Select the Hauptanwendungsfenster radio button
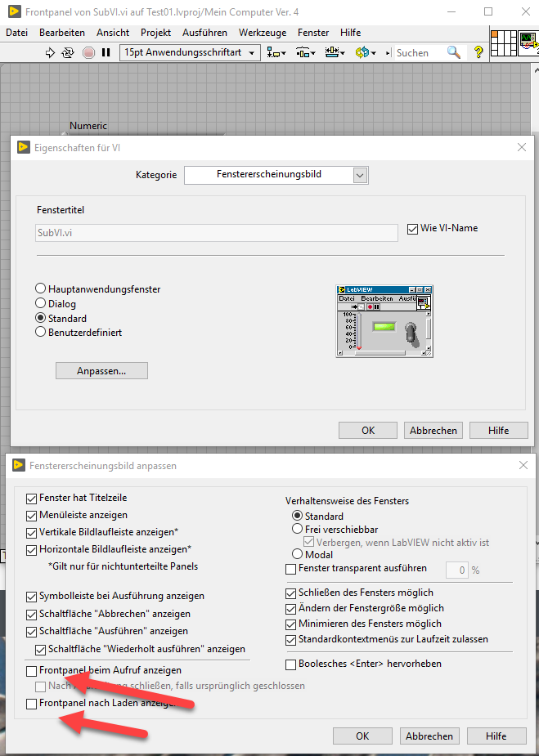The height and width of the screenshot is (756, 539). point(41,289)
